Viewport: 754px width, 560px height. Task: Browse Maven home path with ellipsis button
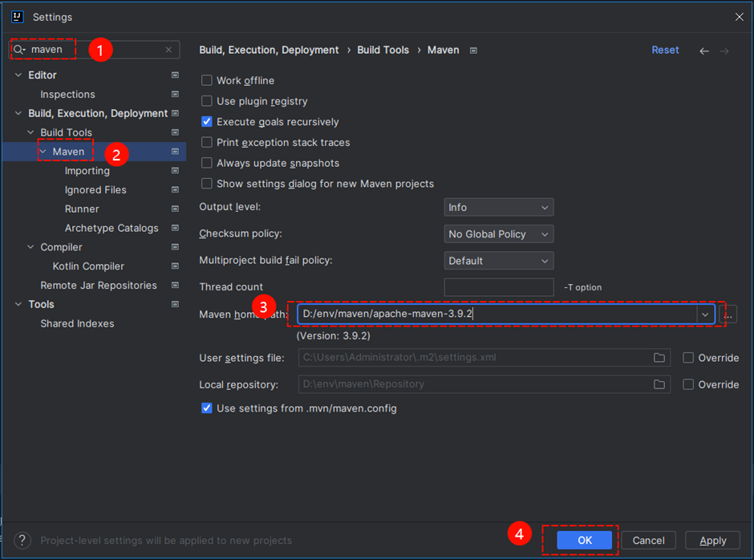tap(729, 314)
